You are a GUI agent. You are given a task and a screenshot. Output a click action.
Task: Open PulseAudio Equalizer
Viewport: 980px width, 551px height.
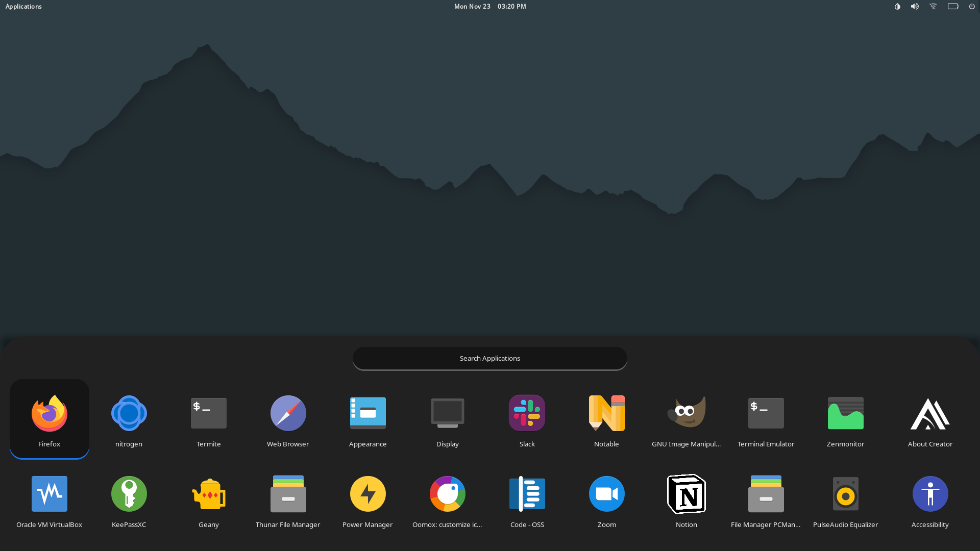tap(845, 494)
